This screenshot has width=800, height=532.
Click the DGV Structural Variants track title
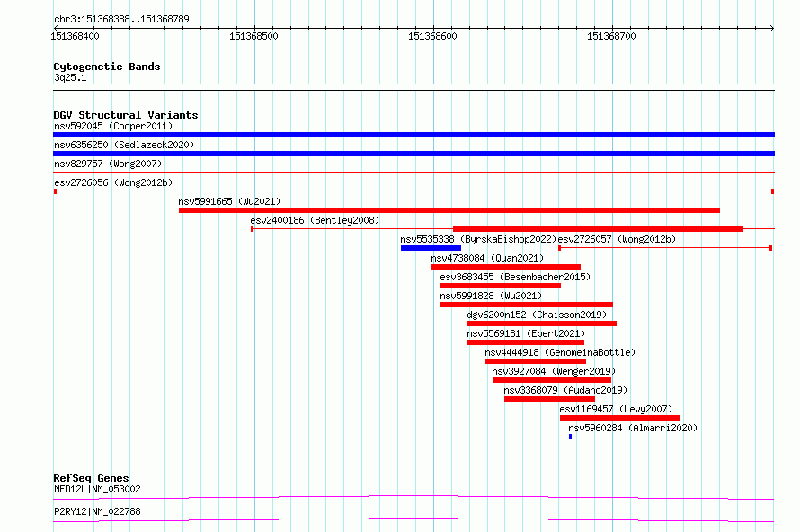(x=126, y=115)
